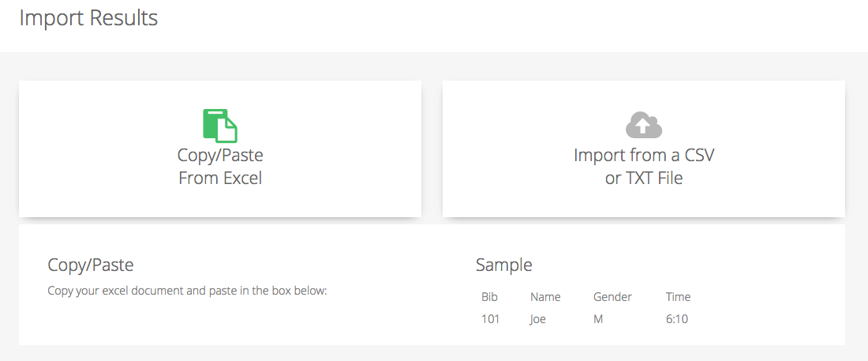Select the sample time 6:10

[x=677, y=319]
